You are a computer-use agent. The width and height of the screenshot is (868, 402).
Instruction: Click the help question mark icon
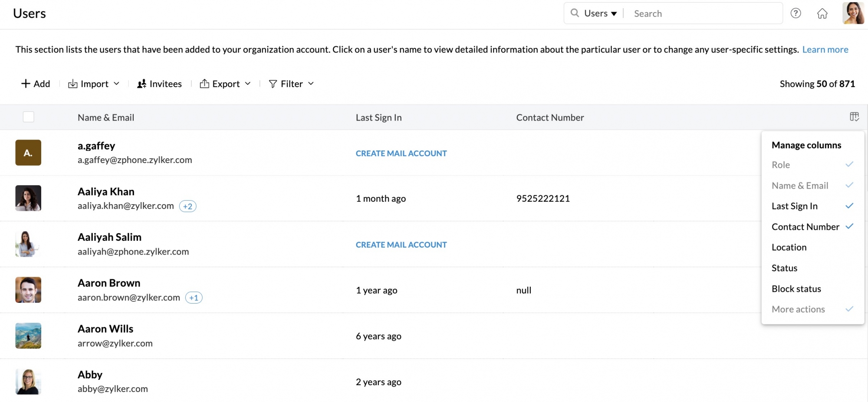[x=796, y=13]
